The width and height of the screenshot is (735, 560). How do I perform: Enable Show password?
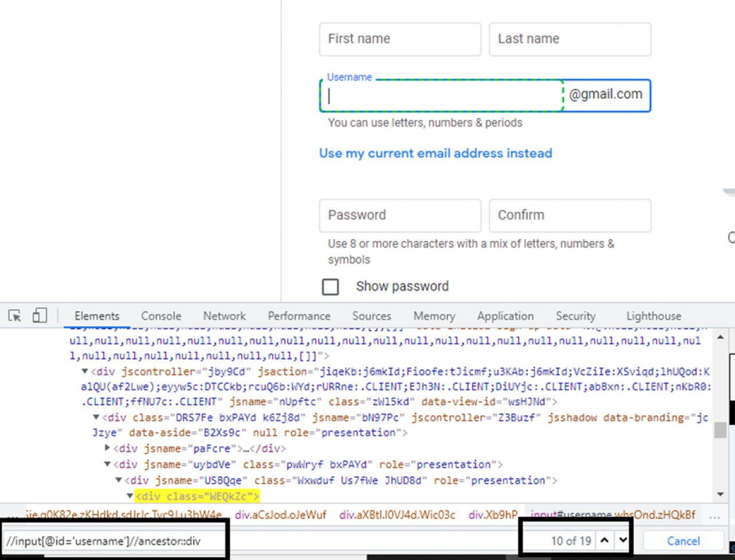tap(330, 286)
